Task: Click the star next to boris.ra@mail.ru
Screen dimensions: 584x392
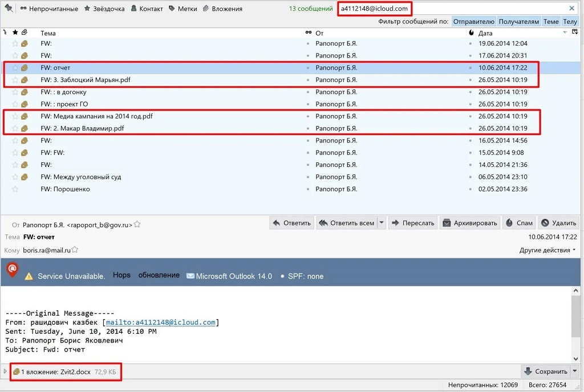Action: (x=75, y=250)
